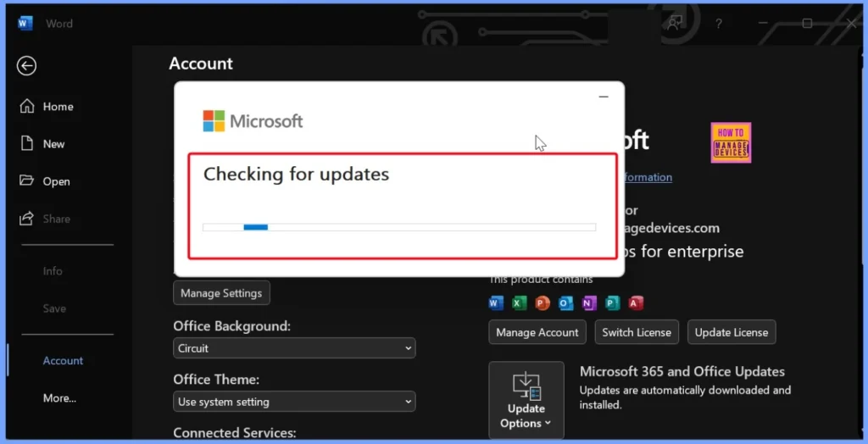Open the Office Background dropdown
Screen dimensions: 868x444
[x=294, y=348]
